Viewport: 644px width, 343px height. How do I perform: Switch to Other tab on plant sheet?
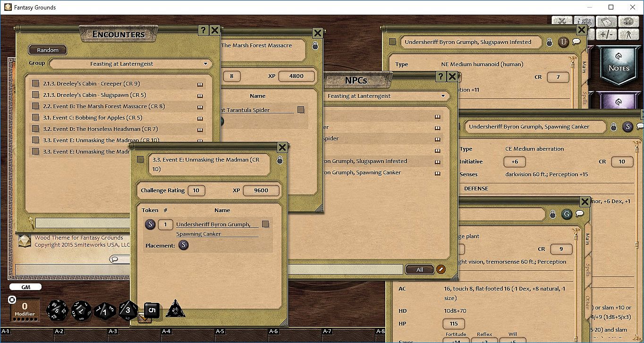[587, 302]
